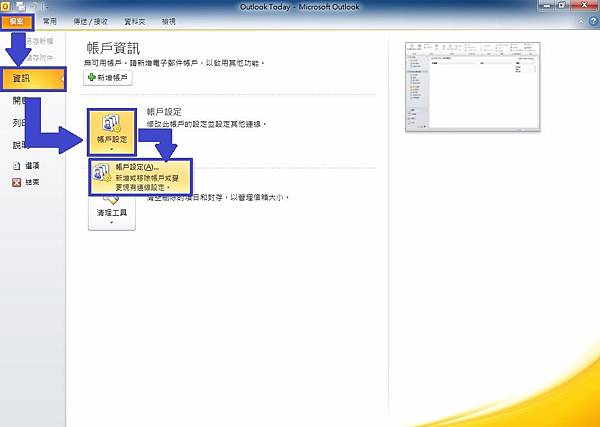Click the Outlook window preview thumbnail
The image size is (600, 427).
pos(473,87)
